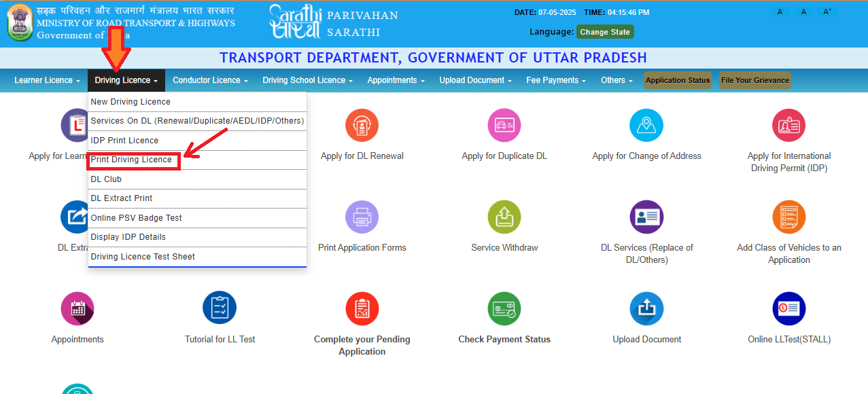Select the Apply for Change of Address icon

[x=646, y=126]
